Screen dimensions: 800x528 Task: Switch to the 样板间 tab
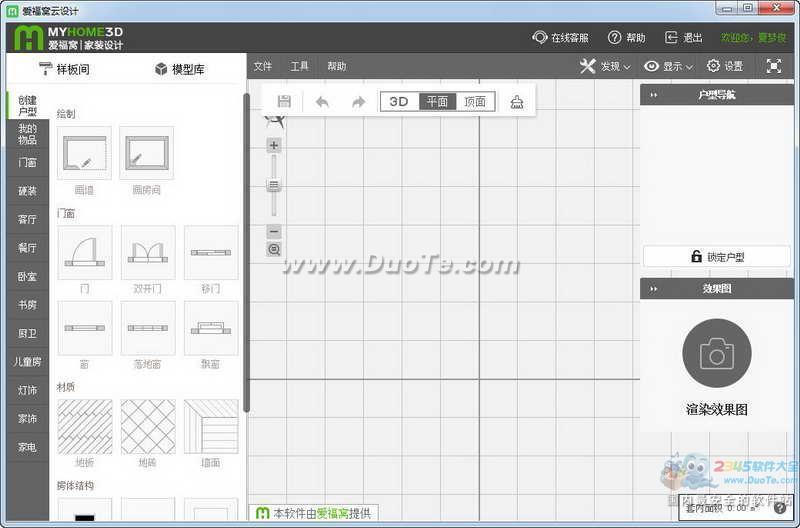click(x=65, y=69)
